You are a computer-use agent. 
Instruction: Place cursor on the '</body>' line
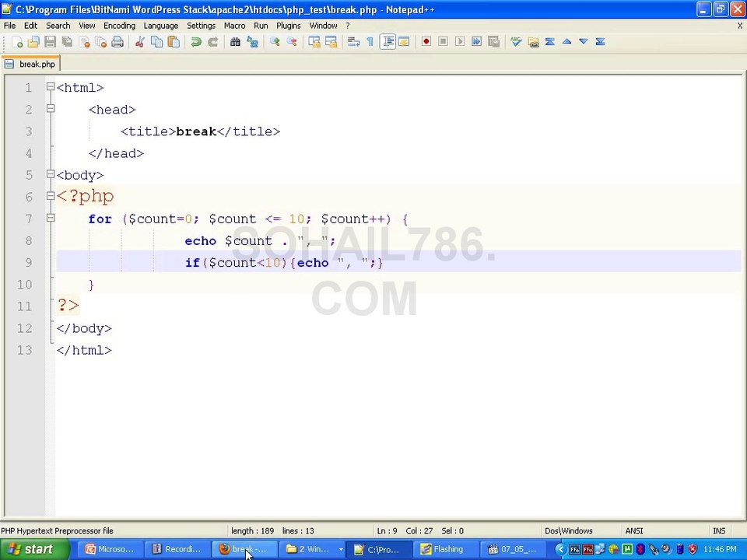tap(84, 328)
